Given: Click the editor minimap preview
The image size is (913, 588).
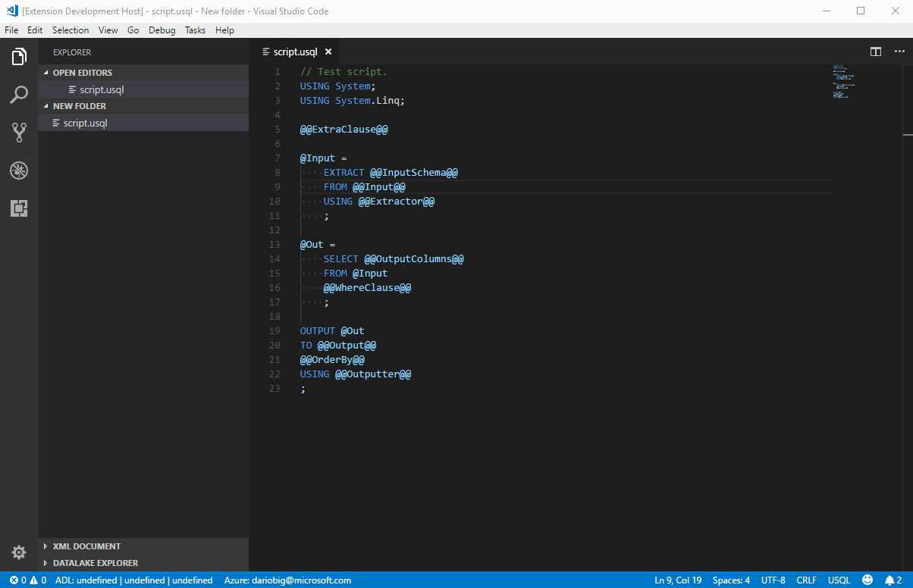Looking at the screenshot, I should pos(844,82).
